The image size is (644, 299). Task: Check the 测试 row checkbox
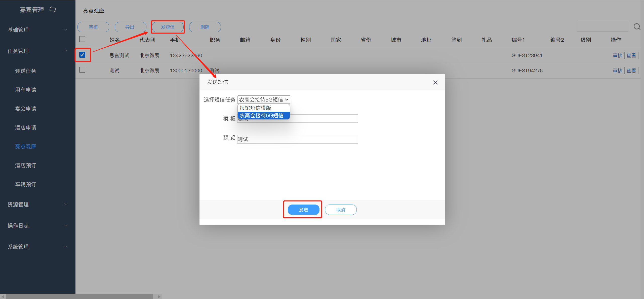[82, 70]
